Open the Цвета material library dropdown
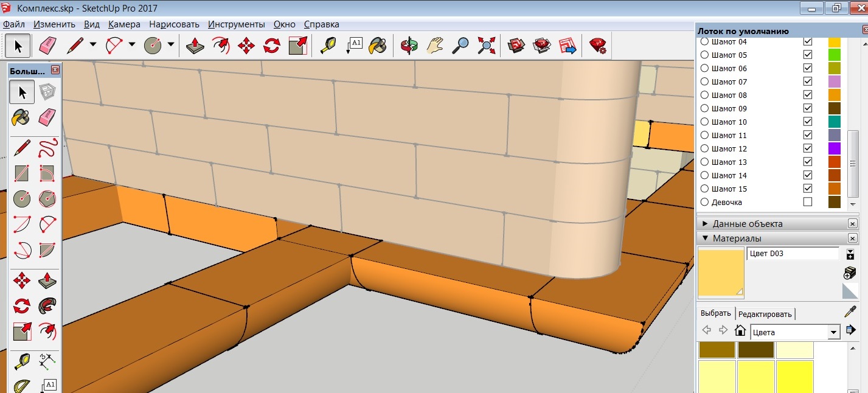Screen dimensions: 868x393 pos(833,333)
